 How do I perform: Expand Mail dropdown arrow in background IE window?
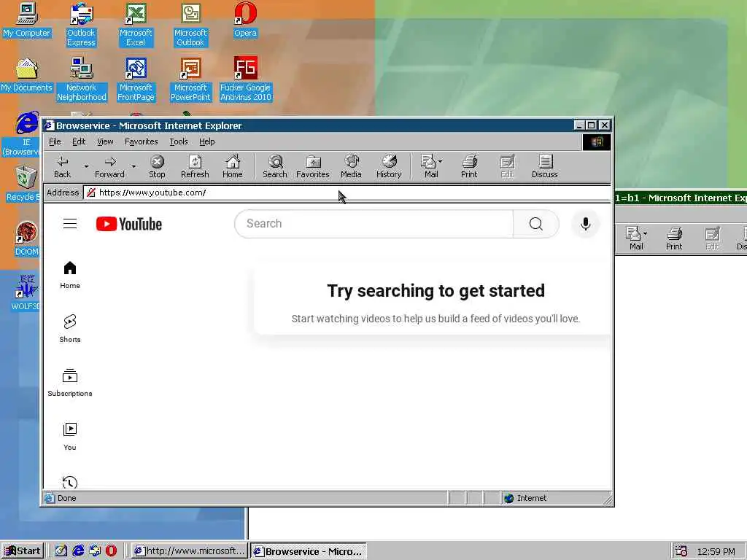tap(645, 234)
